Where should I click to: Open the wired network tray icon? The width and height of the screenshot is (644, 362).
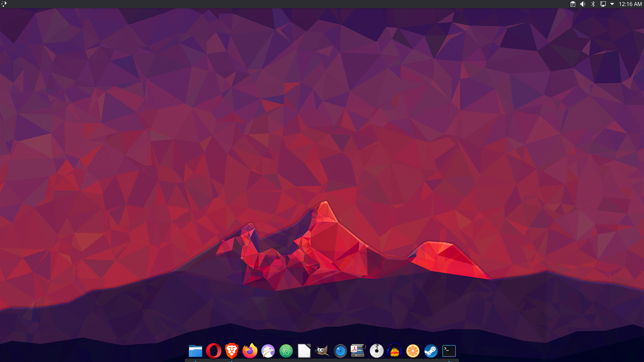point(603,4)
